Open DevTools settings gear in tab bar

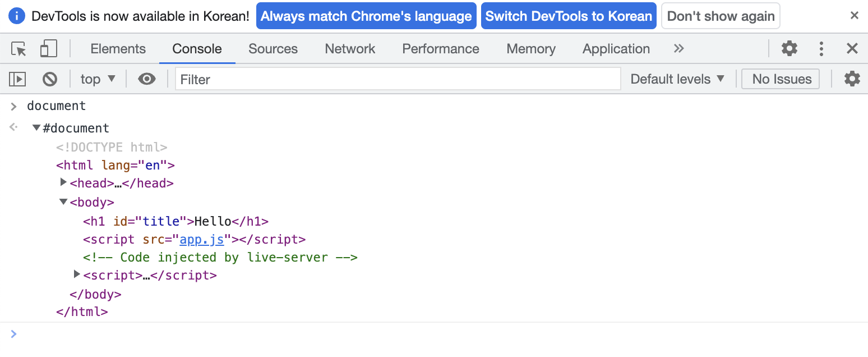click(x=789, y=49)
